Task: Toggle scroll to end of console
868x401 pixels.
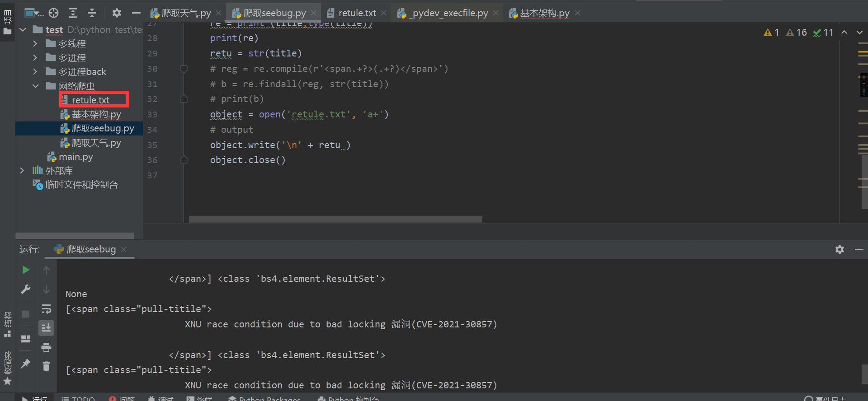Action: tap(46, 328)
